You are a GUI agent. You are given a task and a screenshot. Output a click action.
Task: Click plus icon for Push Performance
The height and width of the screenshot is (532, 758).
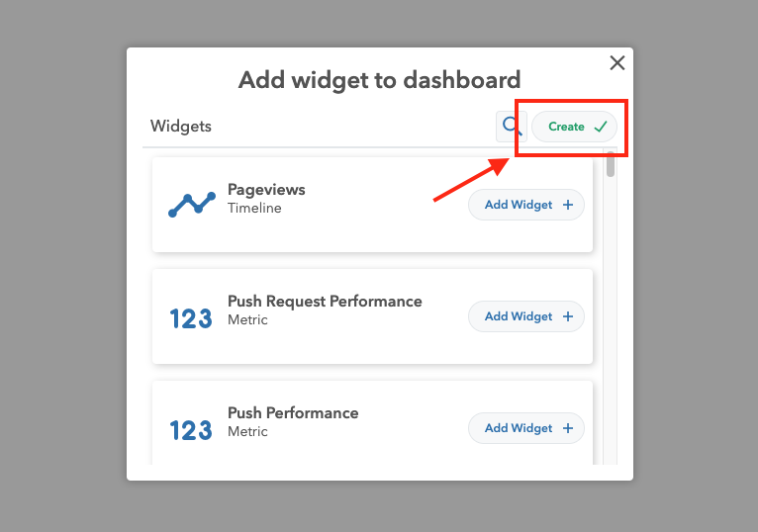point(568,428)
